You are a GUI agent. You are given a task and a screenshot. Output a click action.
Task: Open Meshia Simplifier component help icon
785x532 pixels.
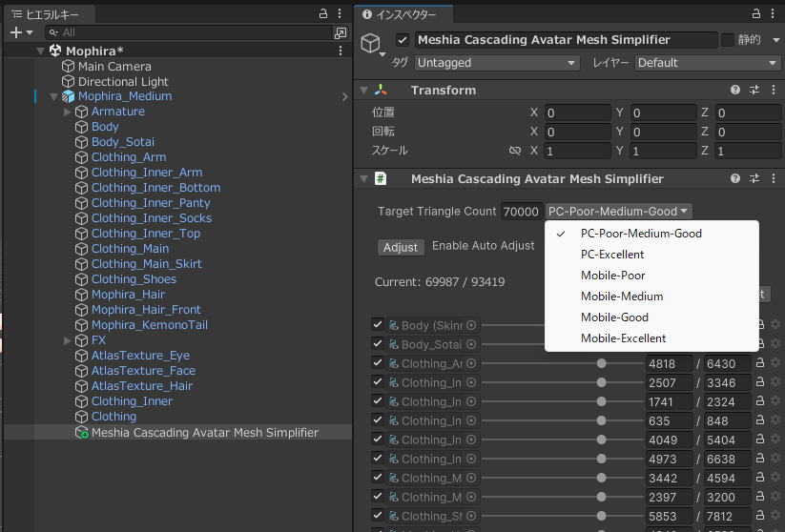pyautogui.click(x=735, y=178)
